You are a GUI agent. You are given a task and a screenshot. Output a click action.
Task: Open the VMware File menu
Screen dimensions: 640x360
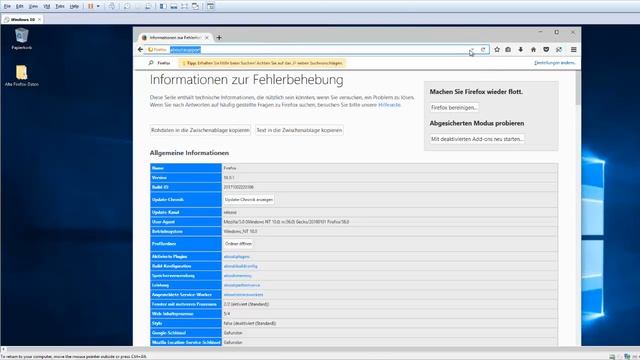coord(7,7)
